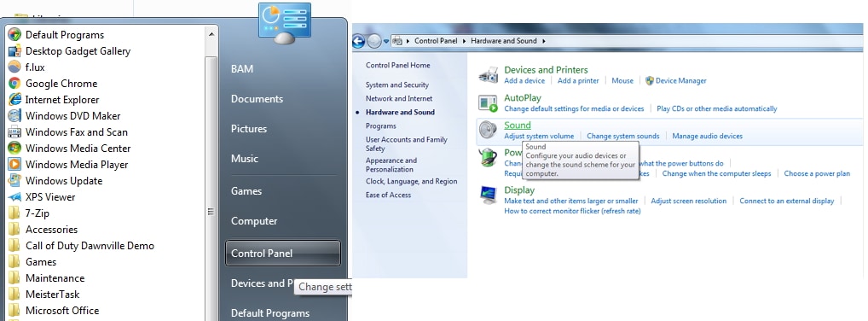
Task: Open Windows Fax and Scan icon
Action: tap(14, 132)
